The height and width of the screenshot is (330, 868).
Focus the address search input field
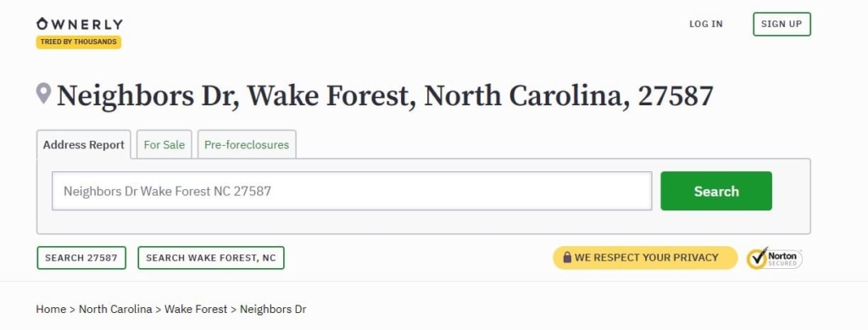[x=352, y=191]
